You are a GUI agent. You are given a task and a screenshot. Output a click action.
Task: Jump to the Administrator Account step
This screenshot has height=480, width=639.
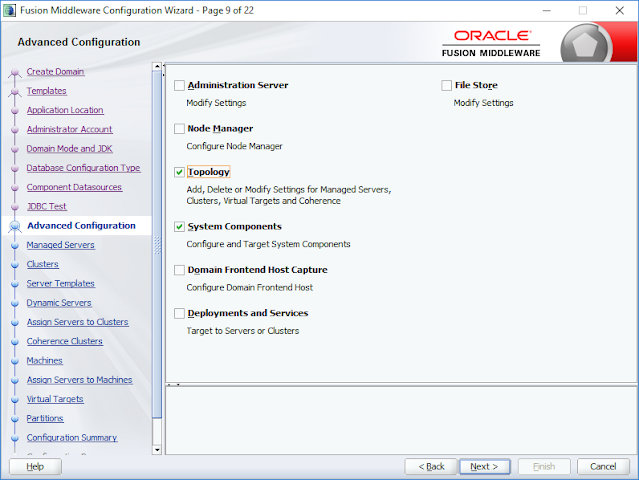[70, 129]
